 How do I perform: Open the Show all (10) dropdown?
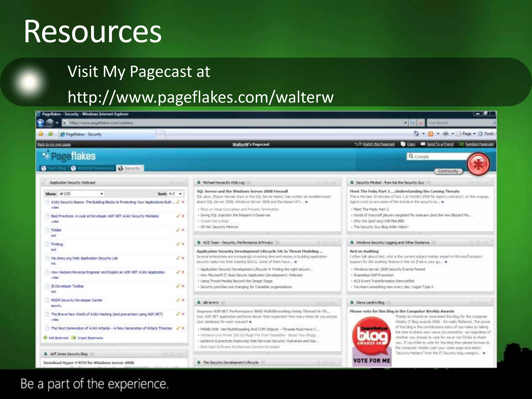pos(81,194)
